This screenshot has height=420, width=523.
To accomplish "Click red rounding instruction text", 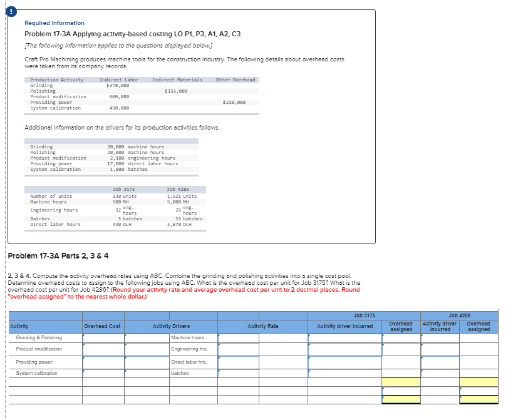I will click(x=184, y=294).
